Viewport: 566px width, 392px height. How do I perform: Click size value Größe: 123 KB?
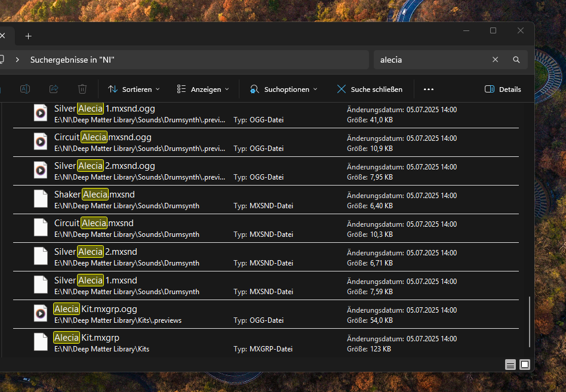point(369,348)
